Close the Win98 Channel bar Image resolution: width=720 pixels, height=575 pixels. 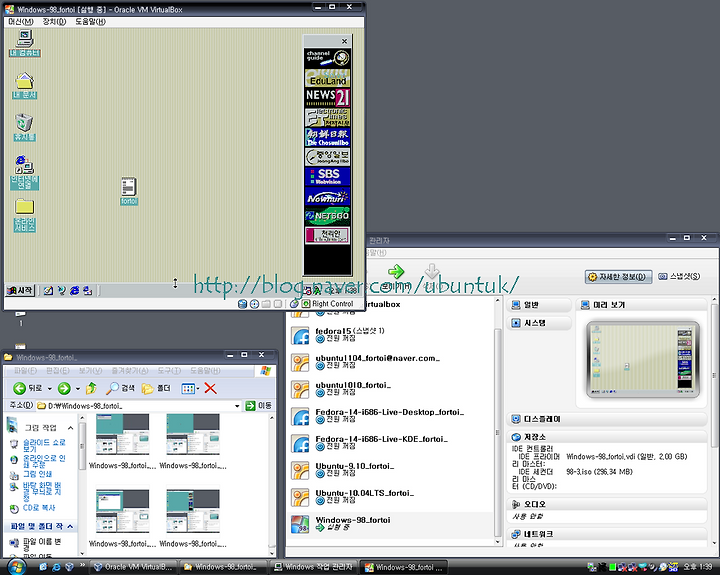(344, 41)
